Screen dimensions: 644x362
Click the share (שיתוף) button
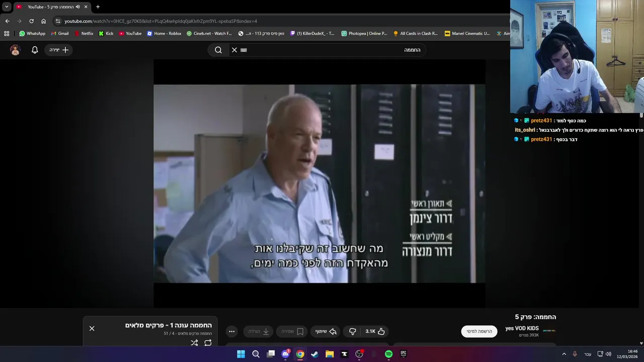click(x=326, y=331)
